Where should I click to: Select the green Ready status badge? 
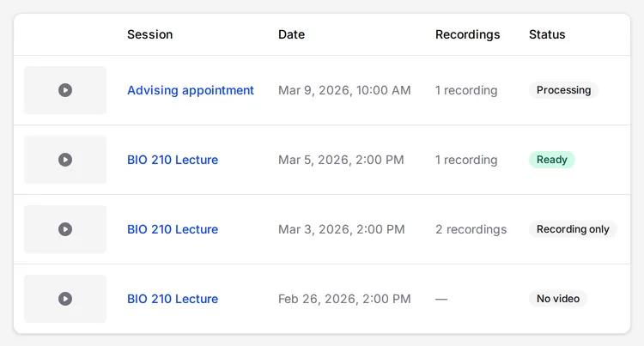[552, 159]
